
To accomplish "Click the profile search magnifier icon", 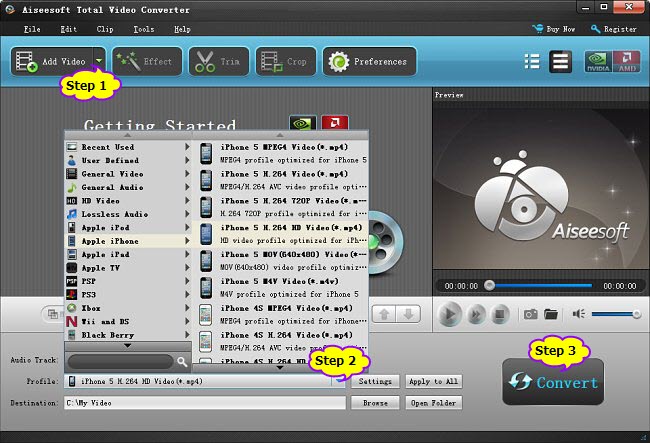I will (x=182, y=362).
